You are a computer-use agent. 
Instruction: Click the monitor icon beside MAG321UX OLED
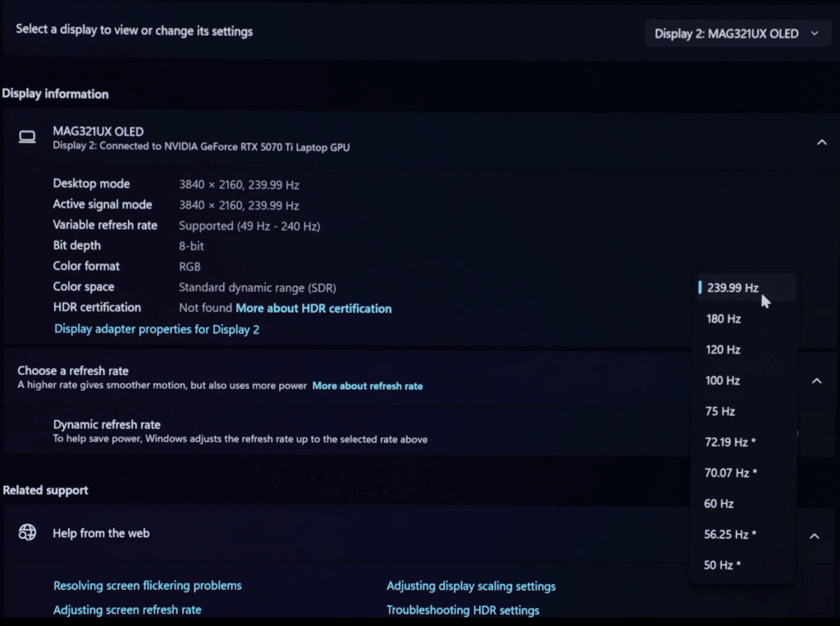27,138
